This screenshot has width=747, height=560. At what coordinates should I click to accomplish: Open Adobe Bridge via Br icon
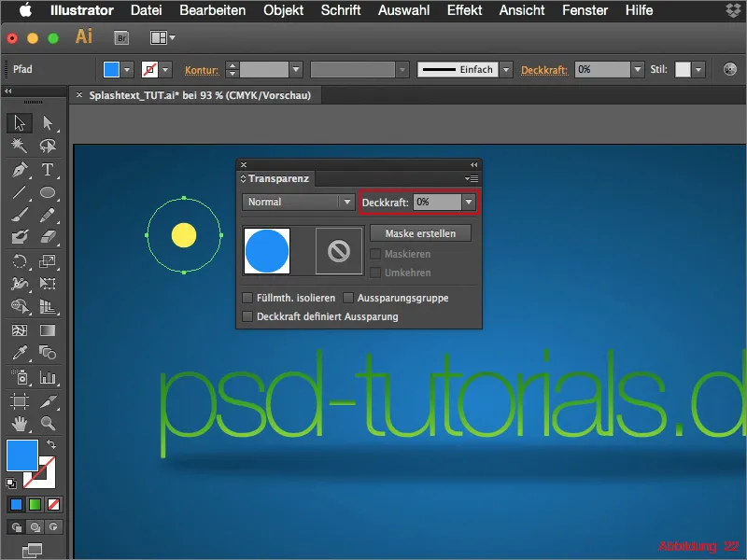point(122,37)
